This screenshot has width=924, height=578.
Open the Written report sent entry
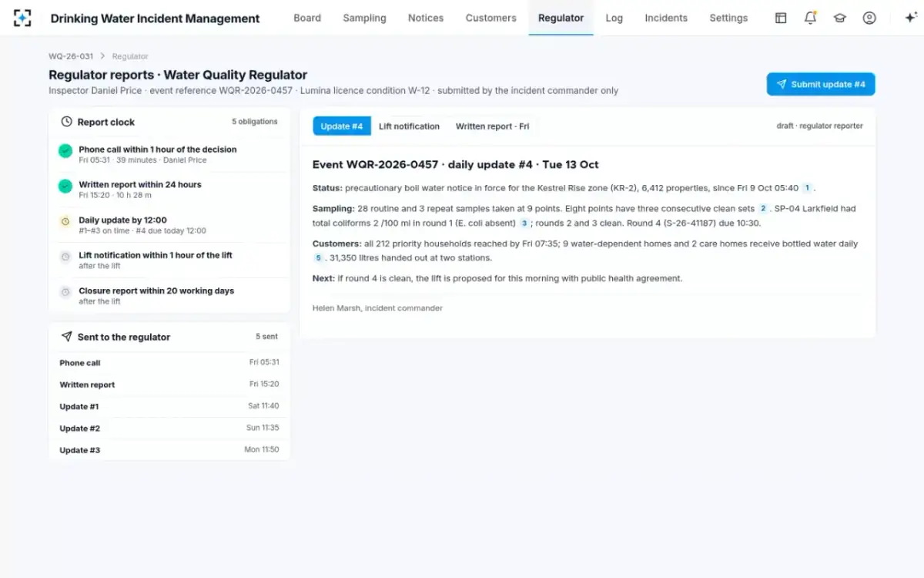[169, 385]
